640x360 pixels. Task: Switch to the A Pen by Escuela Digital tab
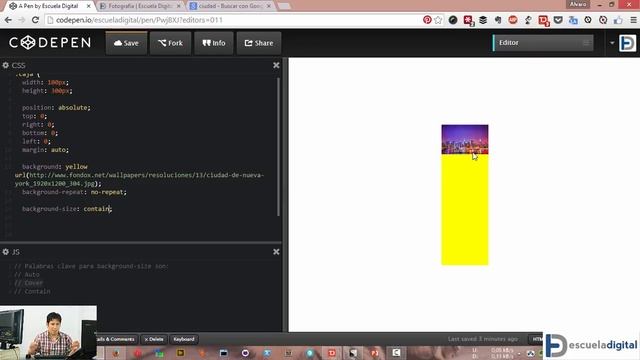[x=48, y=6]
